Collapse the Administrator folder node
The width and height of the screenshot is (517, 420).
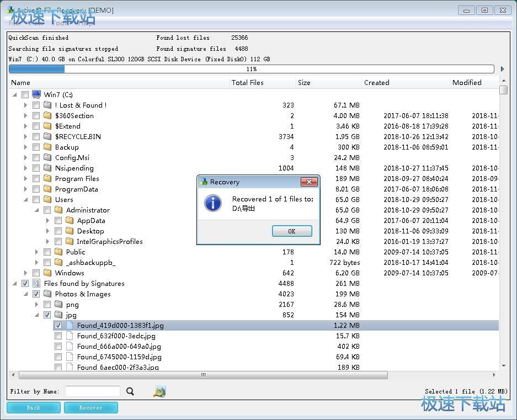click(36, 210)
